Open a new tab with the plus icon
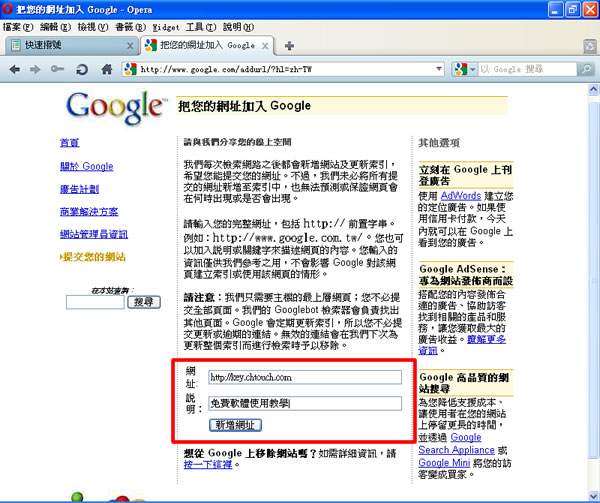 pos(289,46)
